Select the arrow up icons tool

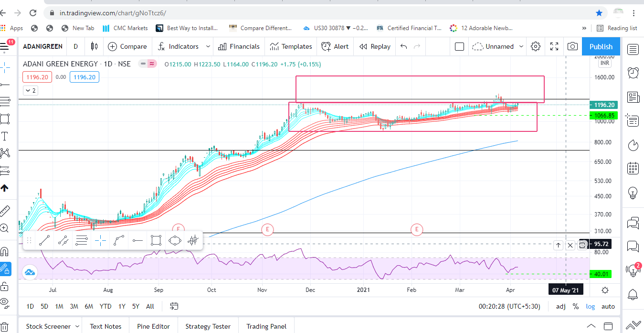pos(5,188)
